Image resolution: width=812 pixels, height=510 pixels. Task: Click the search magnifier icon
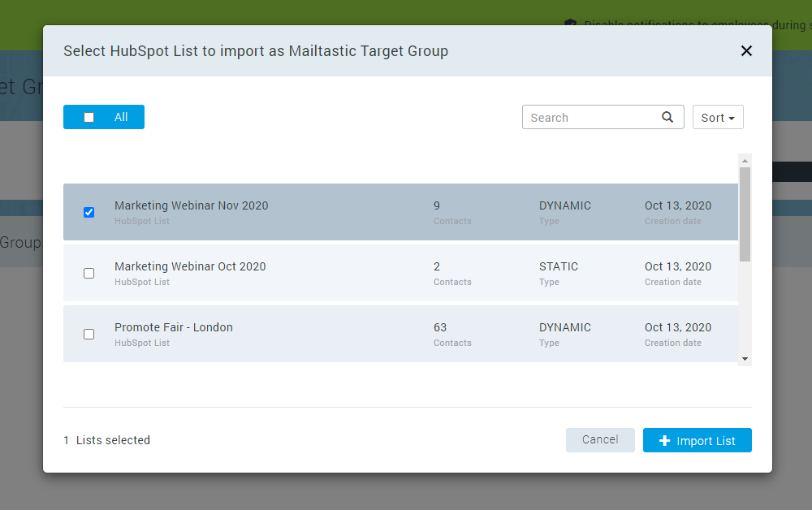pos(667,117)
